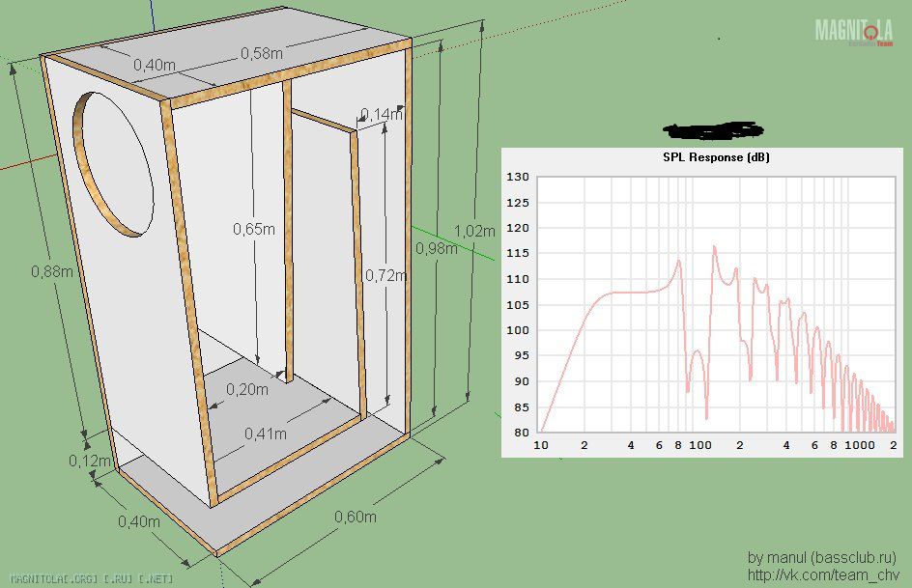
Task: Click the 0,72m port panel dimension
Action: [385, 275]
